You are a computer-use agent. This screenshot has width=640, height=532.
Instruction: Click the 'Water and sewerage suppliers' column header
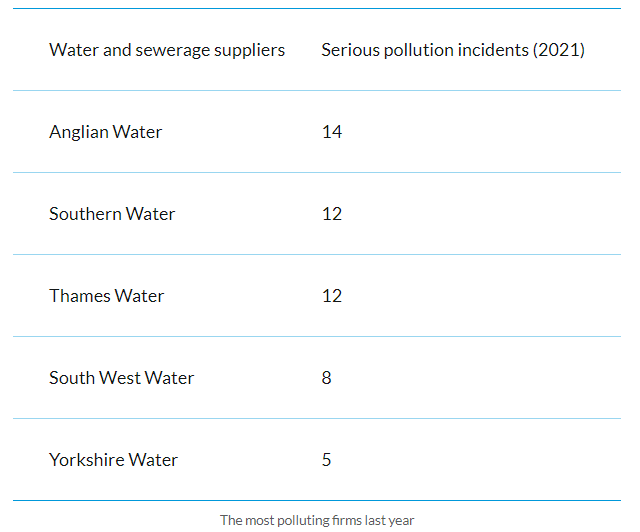click(x=167, y=50)
